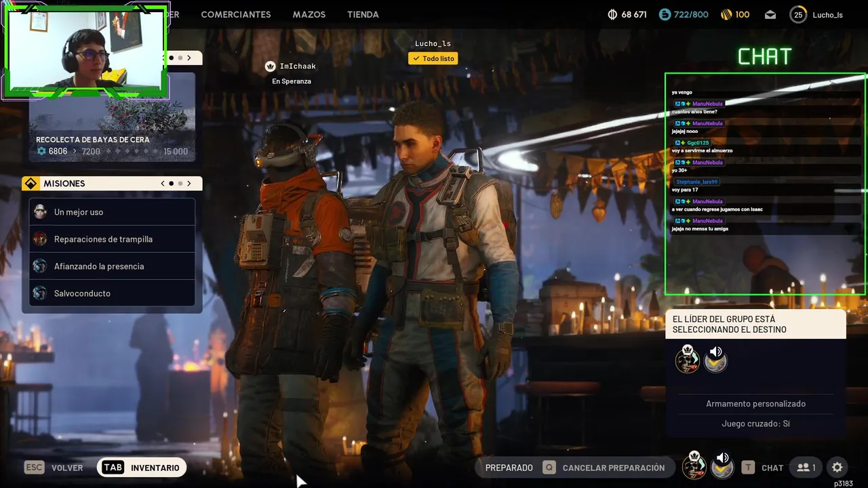
Task: Click the 7200 next milestone value
Action: click(x=91, y=151)
